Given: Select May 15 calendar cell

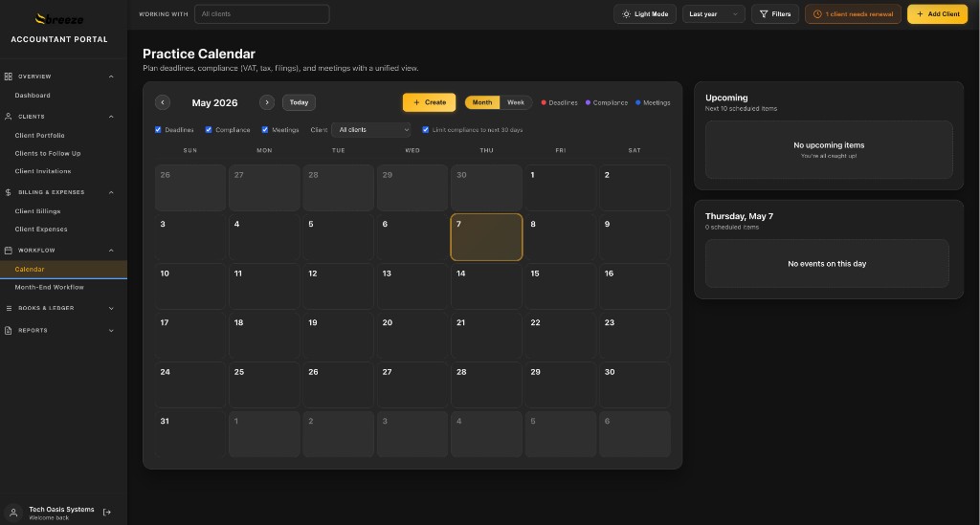Looking at the screenshot, I should pos(561,286).
